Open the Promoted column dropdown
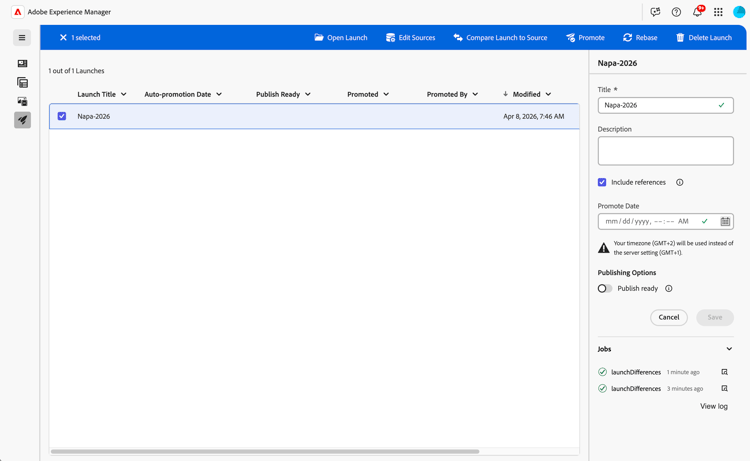 coord(386,94)
